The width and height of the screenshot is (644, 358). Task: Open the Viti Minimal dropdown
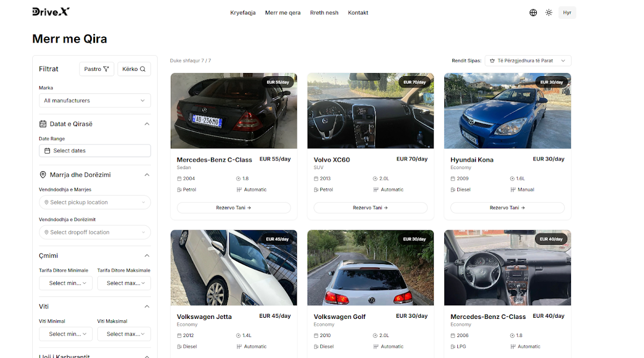coord(66,334)
